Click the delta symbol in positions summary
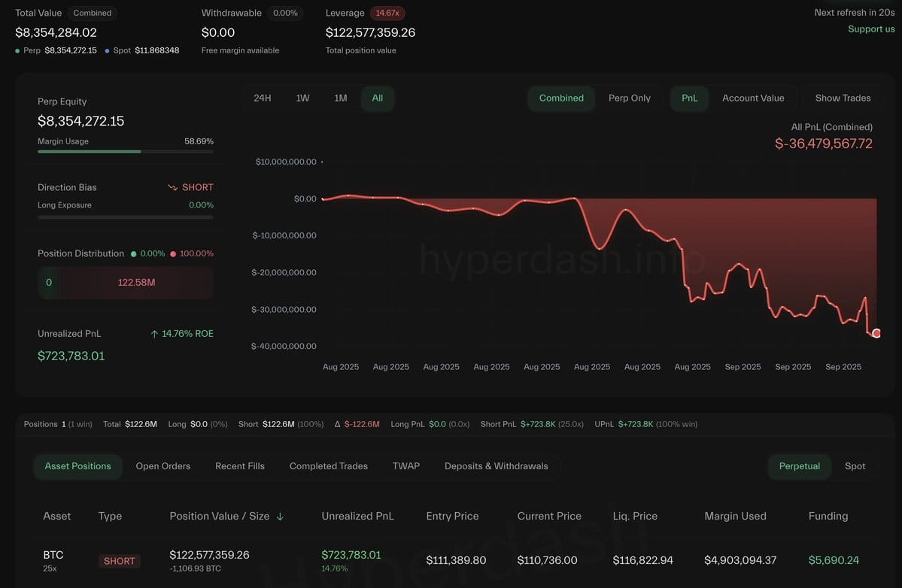Image resolution: width=902 pixels, height=588 pixels. (x=337, y=424)
